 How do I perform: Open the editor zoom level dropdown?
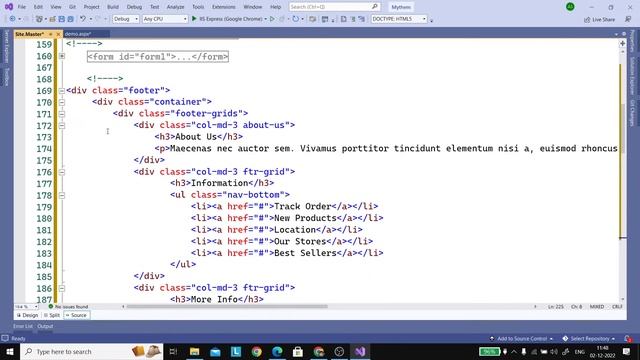point(26,307)
